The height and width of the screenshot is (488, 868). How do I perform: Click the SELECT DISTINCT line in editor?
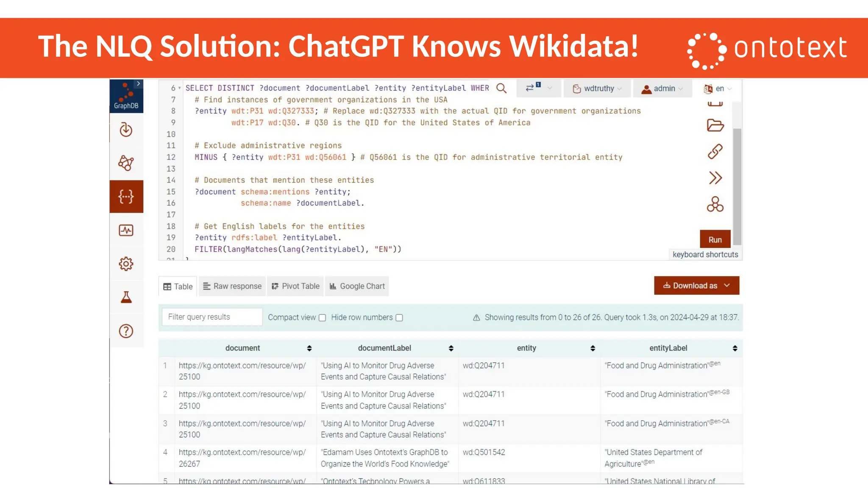point(337,88)
